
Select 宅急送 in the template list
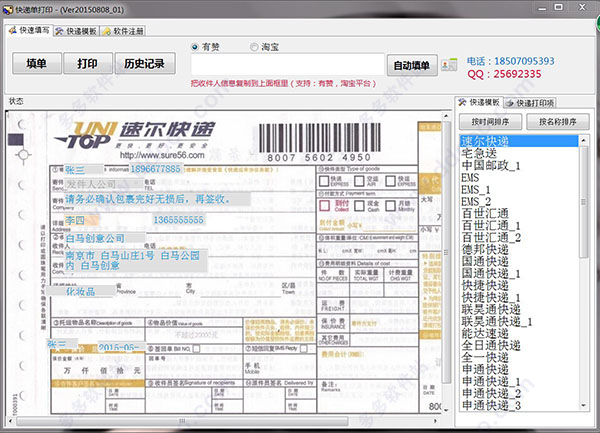pos(519,153)
